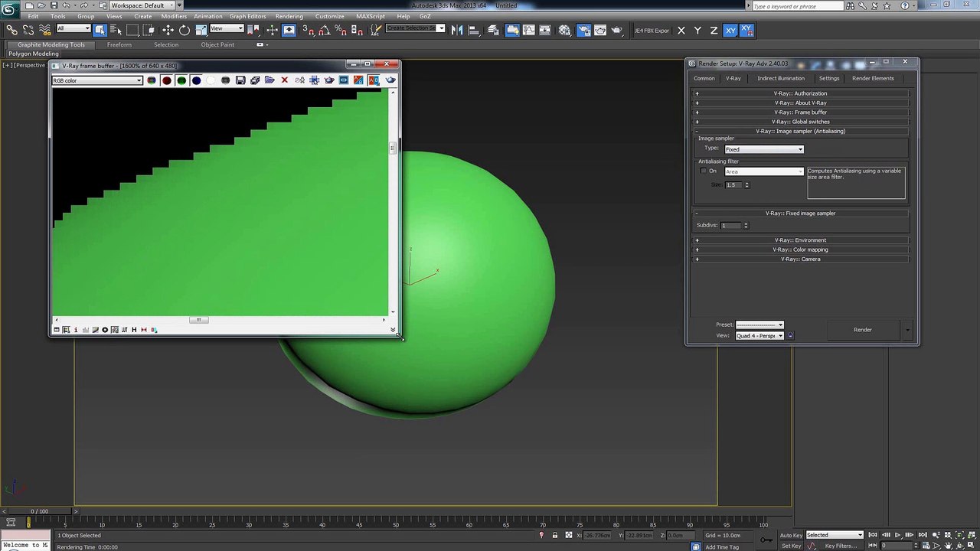Click the time slider 0 / 100
Viewport: 980px width, 551px height.
[x=38, y=511]
